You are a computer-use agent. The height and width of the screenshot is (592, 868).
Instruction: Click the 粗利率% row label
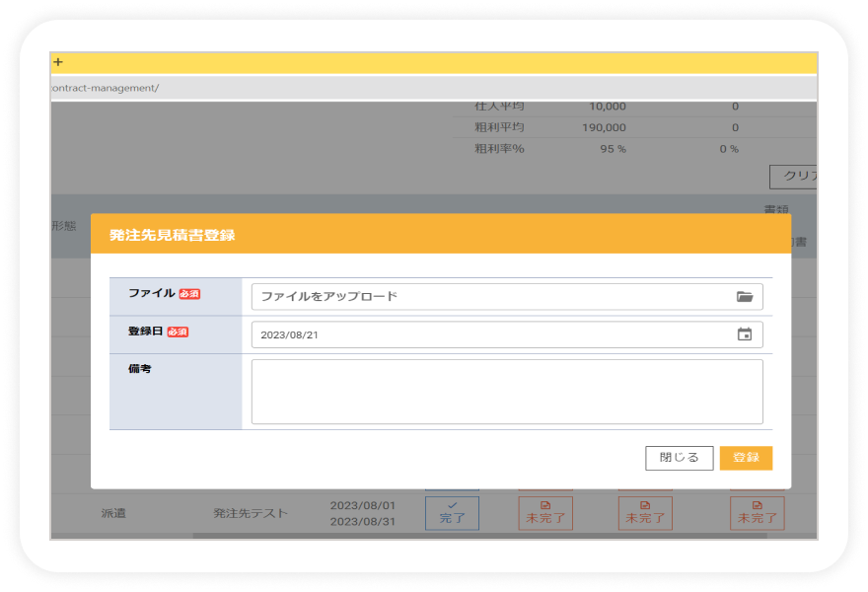click(499, 149)
